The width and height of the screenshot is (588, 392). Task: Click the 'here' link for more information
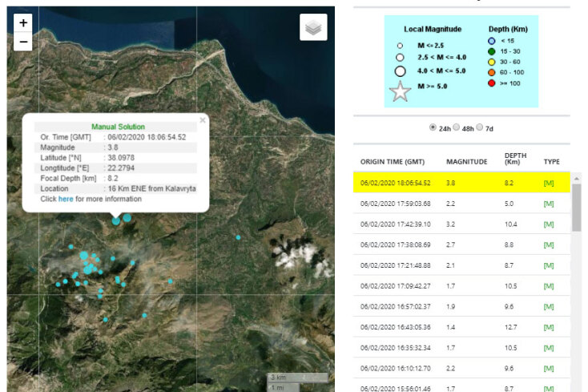click(x=66, y=199)
